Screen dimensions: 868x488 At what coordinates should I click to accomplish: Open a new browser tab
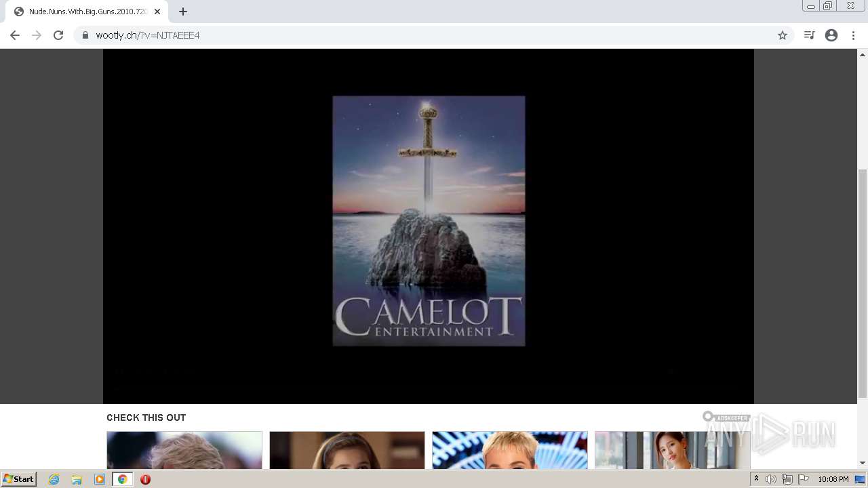[183, 12]
